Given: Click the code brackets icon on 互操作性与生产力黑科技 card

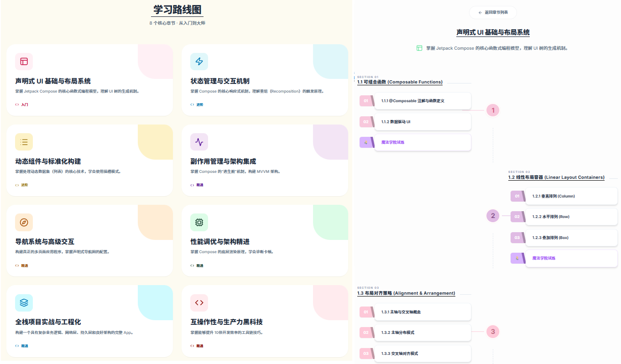Looking at the screenshot, I should (x=199, y=302).
